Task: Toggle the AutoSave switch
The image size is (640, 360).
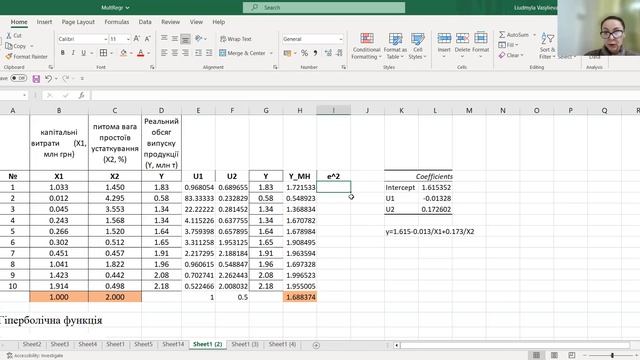Action: pos(19,78)
